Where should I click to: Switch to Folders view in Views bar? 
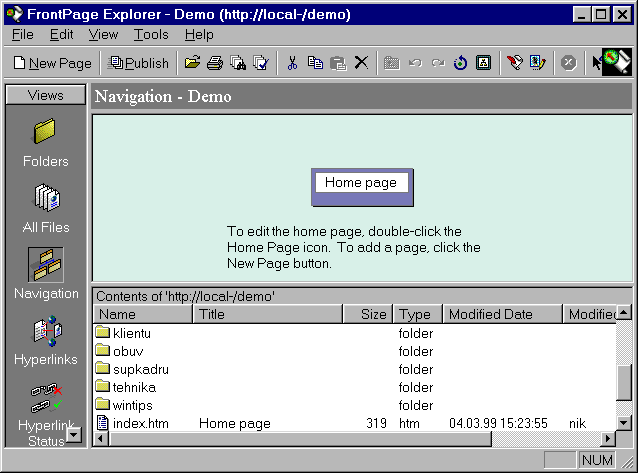[x=46, y=142]
